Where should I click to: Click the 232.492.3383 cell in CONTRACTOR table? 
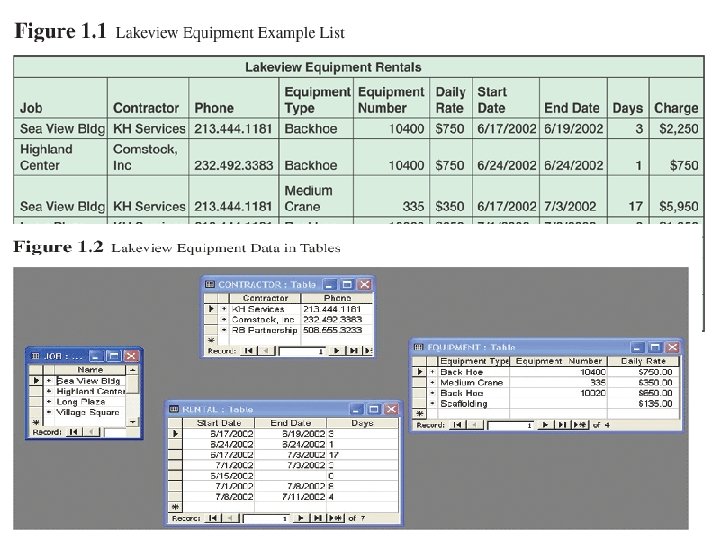coord(337,320)
